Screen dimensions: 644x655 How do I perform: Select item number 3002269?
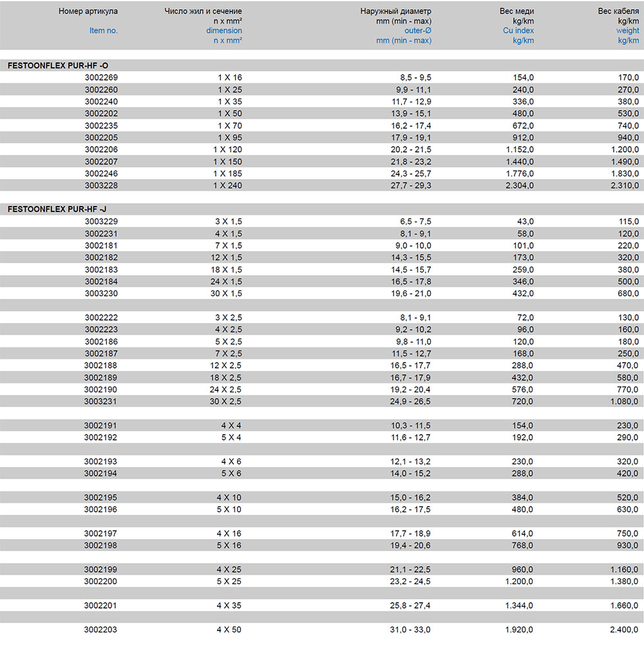[x=101, y=78]
